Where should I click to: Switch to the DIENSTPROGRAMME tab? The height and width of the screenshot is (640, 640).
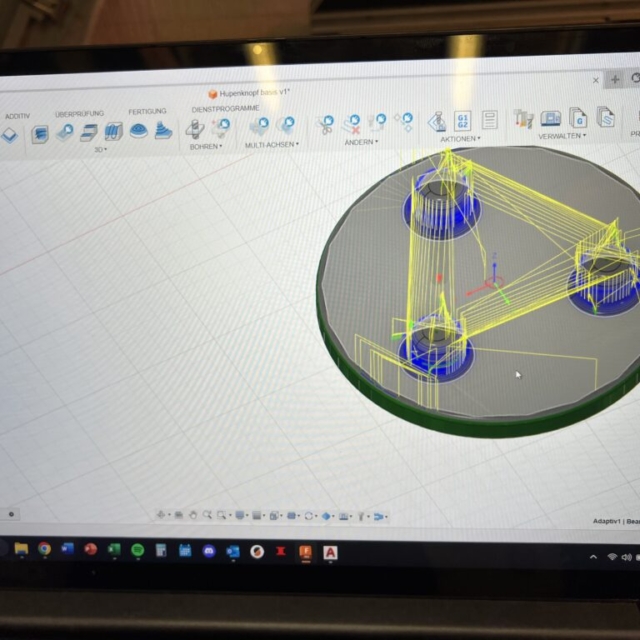(225, 108)
